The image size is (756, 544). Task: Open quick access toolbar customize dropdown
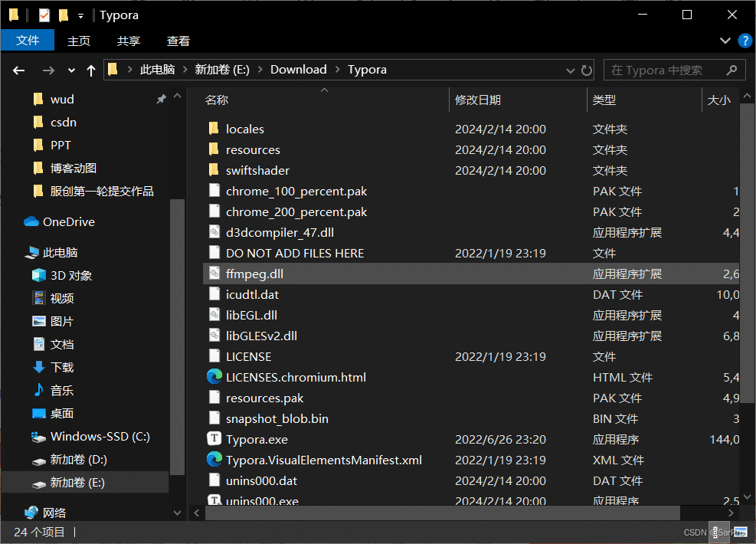pyautogui.click(x=81, y=15)
